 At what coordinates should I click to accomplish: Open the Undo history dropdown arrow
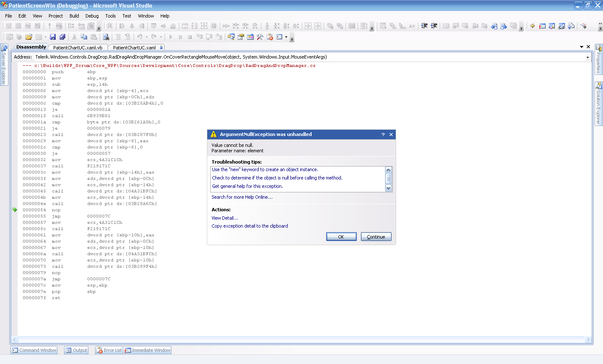coord(147,37)
